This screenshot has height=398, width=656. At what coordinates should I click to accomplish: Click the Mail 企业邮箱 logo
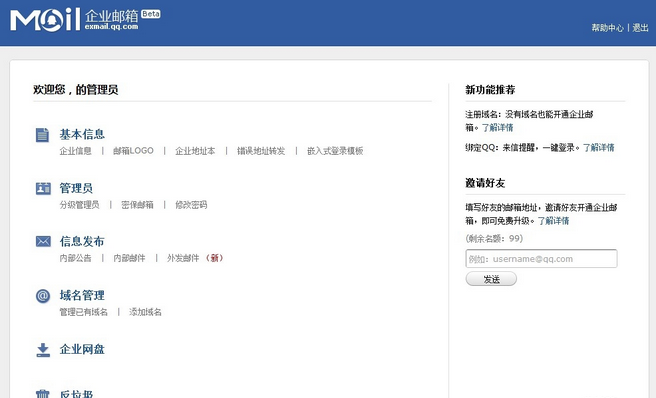85,20
